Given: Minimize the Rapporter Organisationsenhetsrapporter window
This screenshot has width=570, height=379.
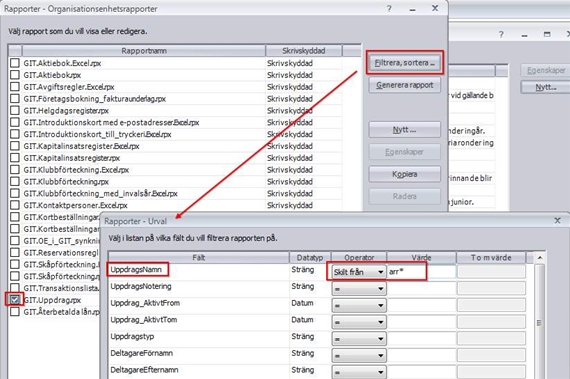Looking at the screenshot, I should tap(412, 8).
